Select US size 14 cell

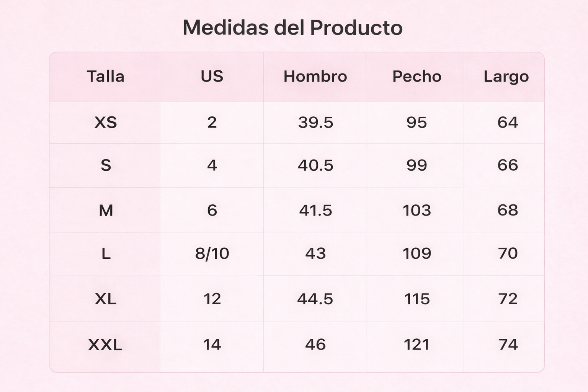[x=212, y=345]
